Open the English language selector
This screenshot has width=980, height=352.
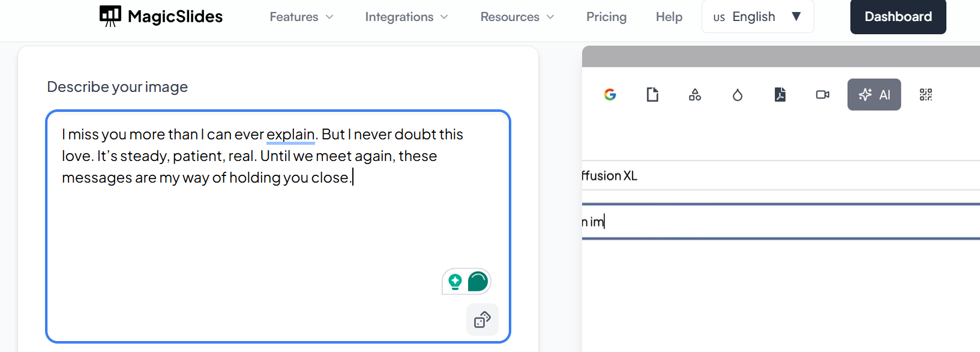pyautogui.click(x=757, y=17)
